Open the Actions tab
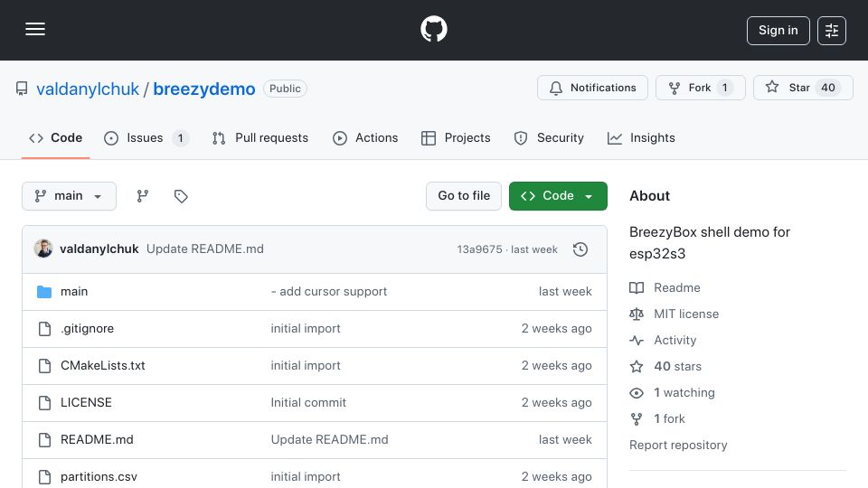This screenshot has height=488, width=868. [365, 137]
